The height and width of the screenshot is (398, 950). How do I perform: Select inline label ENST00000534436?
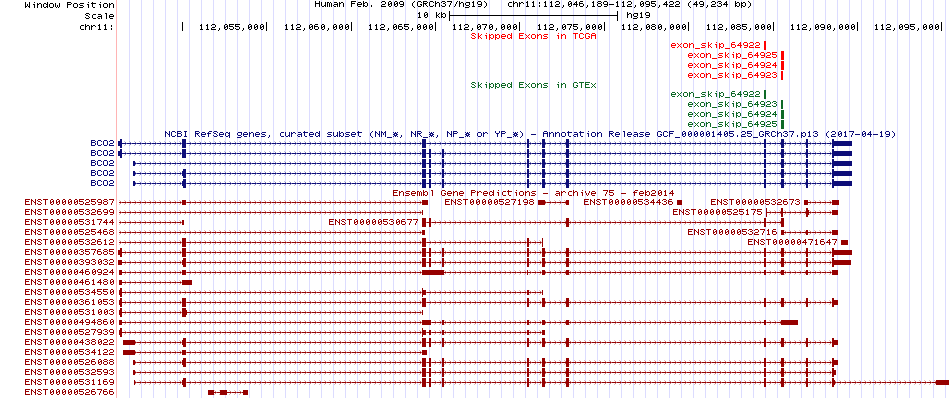coord(629,202)
